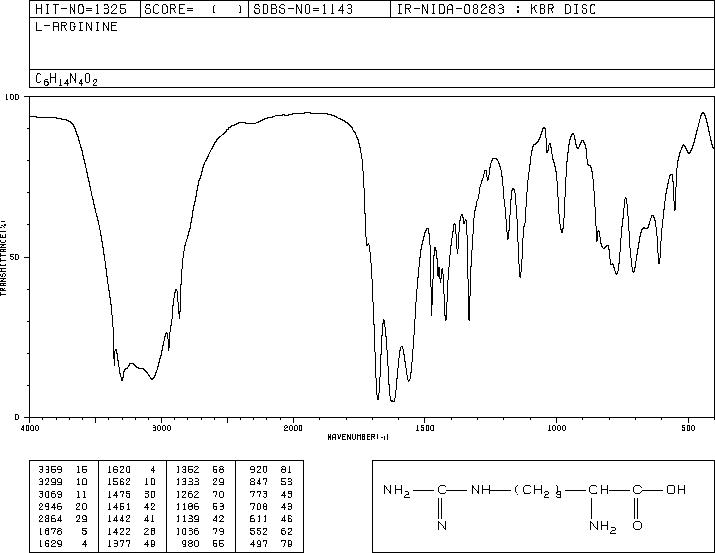Screen dimensions: 715x553
Task: Select peak entry 3369 in the table
Action: pyautogui.click(x=63, y=470)
